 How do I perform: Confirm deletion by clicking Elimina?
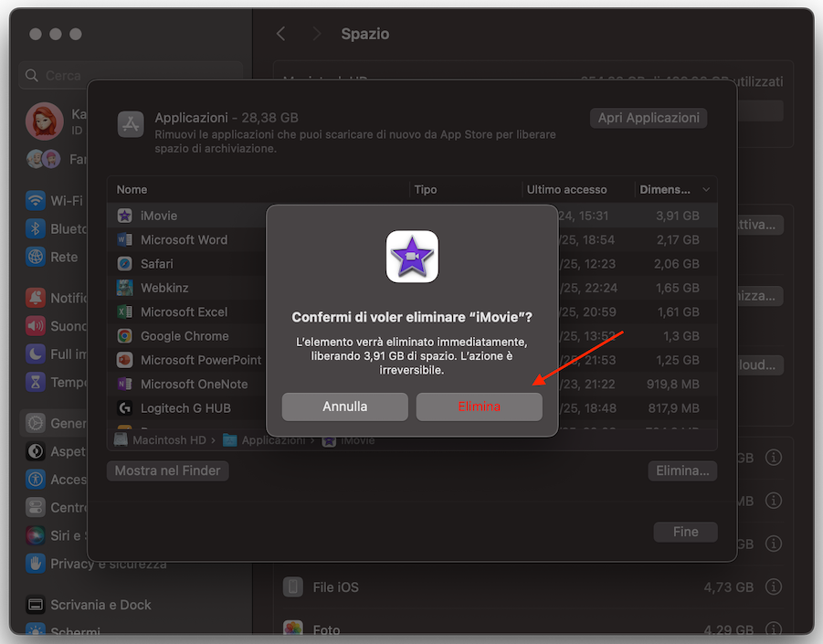click(x=479, y=406)
